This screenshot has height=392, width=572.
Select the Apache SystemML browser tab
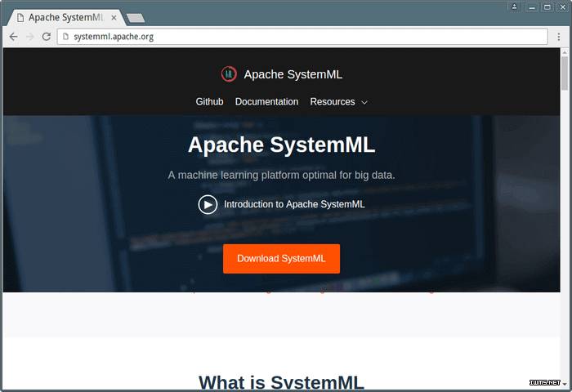[65, 17]
